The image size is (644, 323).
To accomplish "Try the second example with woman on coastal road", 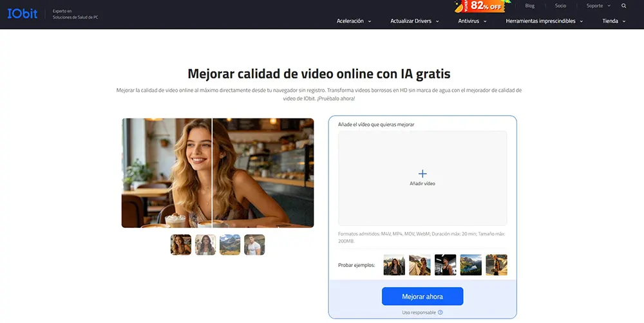I will pyautogui.click(x=420, y=264).
